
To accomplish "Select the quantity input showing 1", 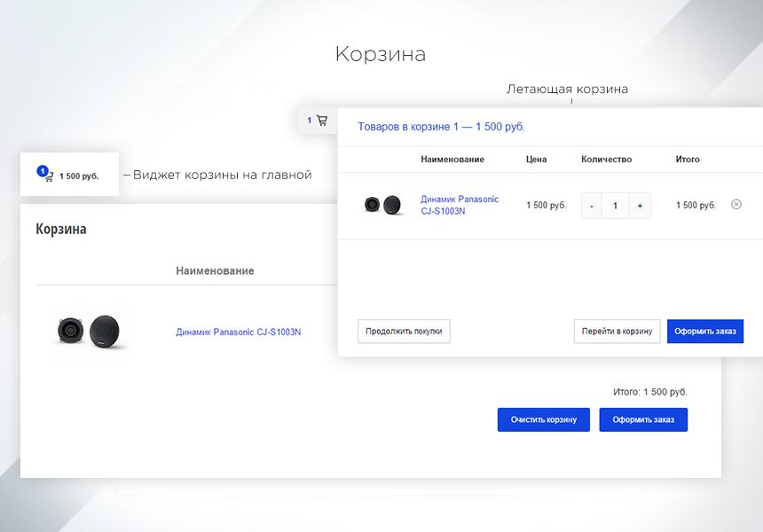I will 615,205.
